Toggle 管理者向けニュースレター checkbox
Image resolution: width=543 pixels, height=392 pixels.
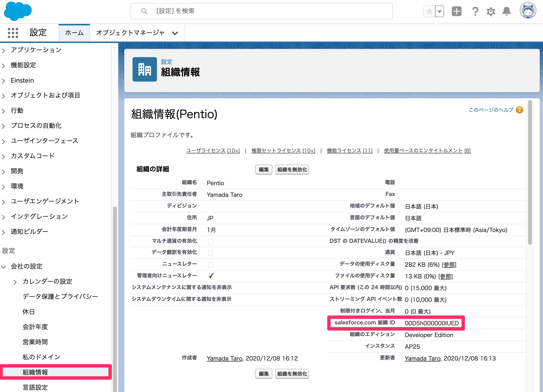click(211, 276)
